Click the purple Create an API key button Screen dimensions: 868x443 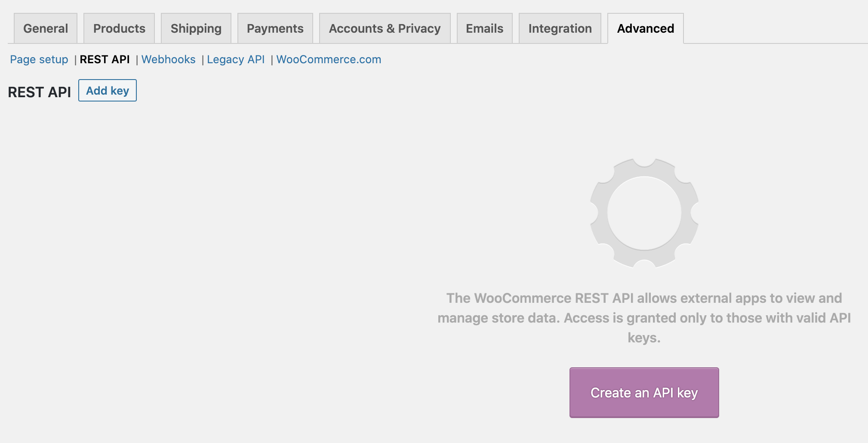click(644, 393)
